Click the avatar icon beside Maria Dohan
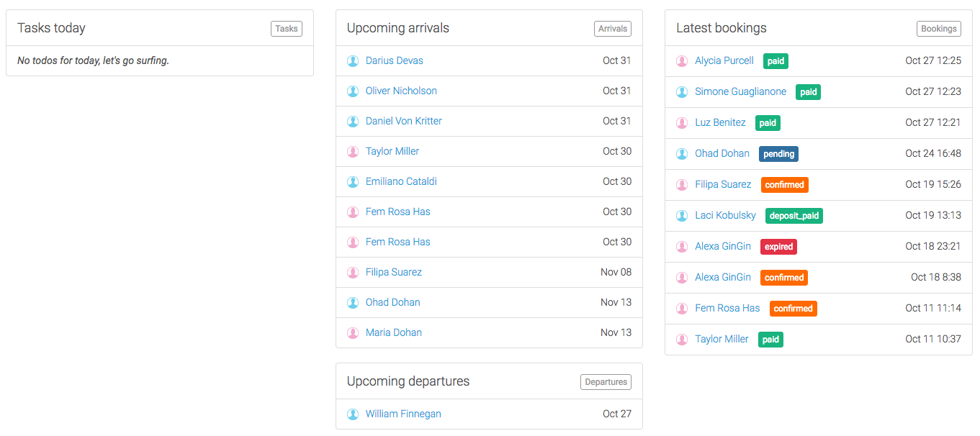Image resolution: width=980 pixels, height=436 pixels. (353, 333)
